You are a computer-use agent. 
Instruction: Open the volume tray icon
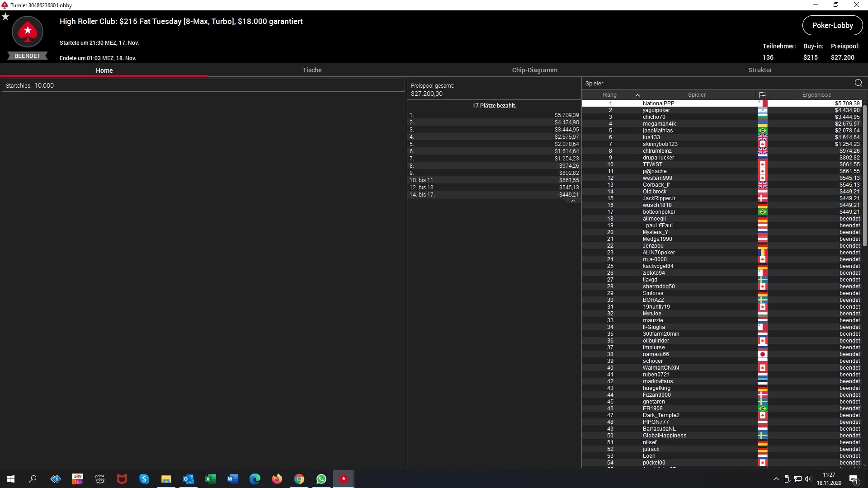808,479
